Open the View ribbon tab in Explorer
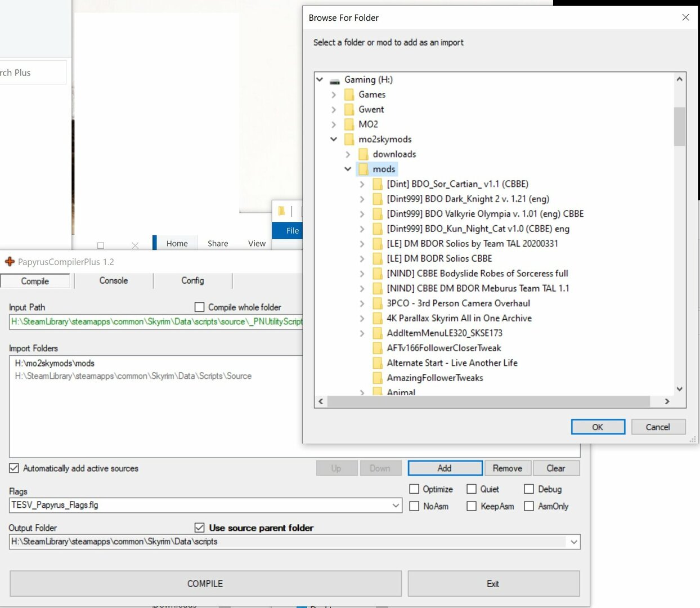This screenshot has height=608, width=700. point(257,243)
